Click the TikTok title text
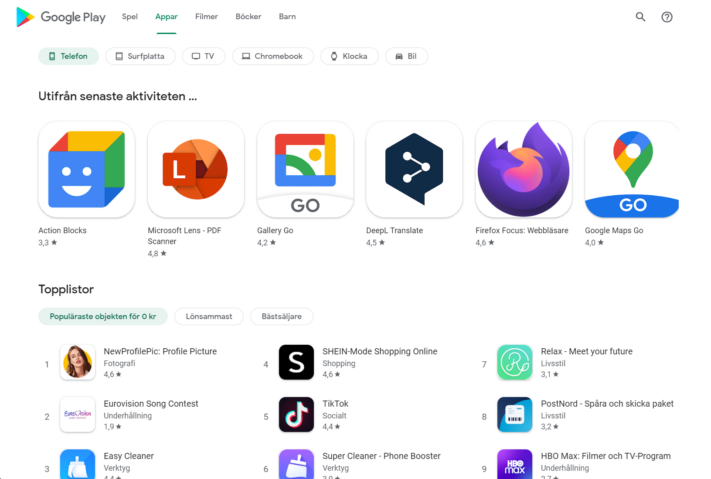The image size is (711, 479). point(336,404)
